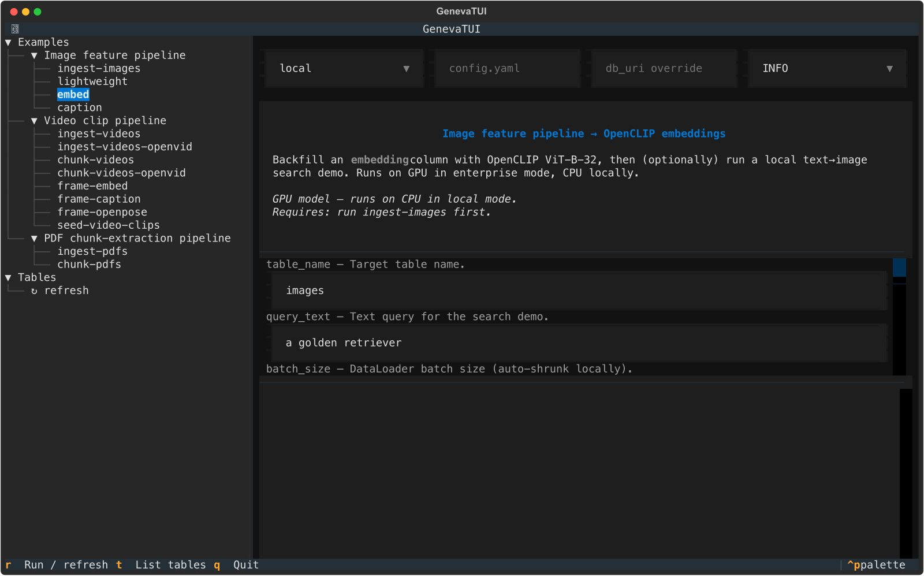Focus the db_uri override input field

(x=664, y=69)
